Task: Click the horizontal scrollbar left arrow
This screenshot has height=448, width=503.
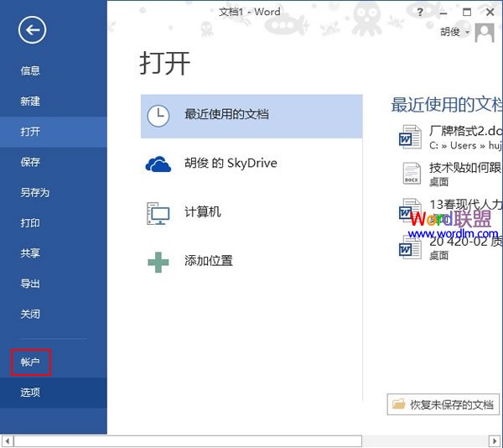Action: (x=7, y=441)
